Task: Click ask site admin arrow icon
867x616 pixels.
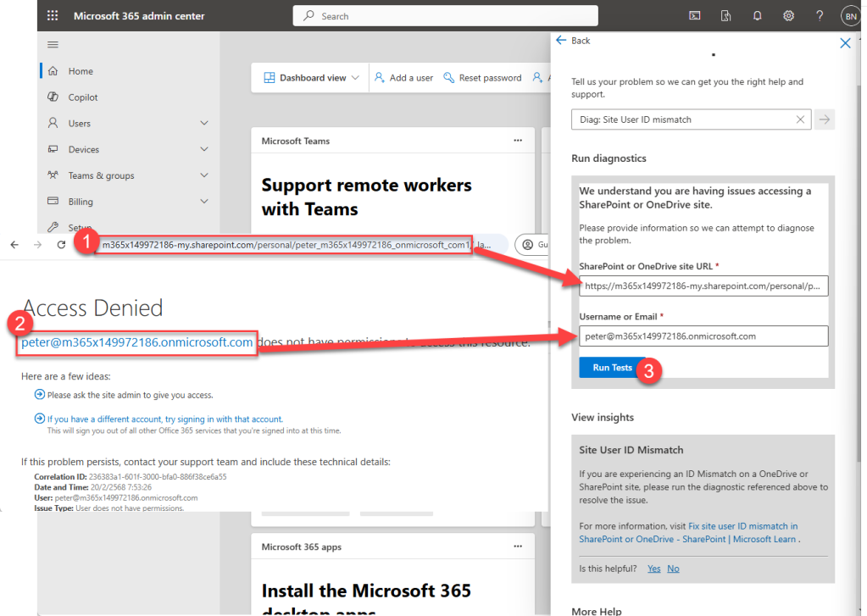Action: tap(39, 394)
